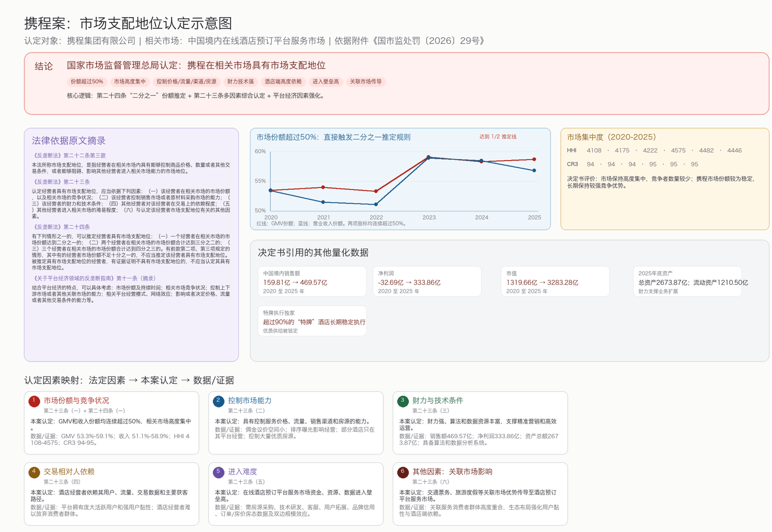Click the page title 携程案：市场支配地位认定示意图

[128, 23]
